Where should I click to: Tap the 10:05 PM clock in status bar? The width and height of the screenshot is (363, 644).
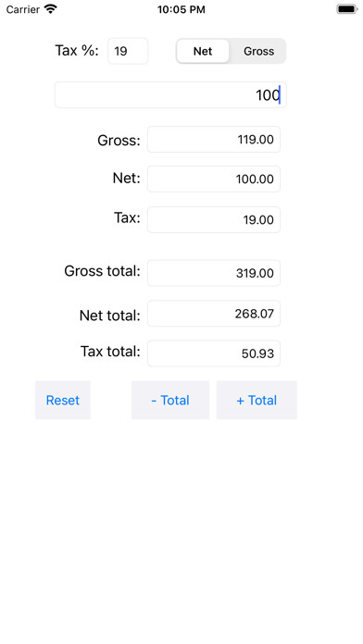click(181, 9)
